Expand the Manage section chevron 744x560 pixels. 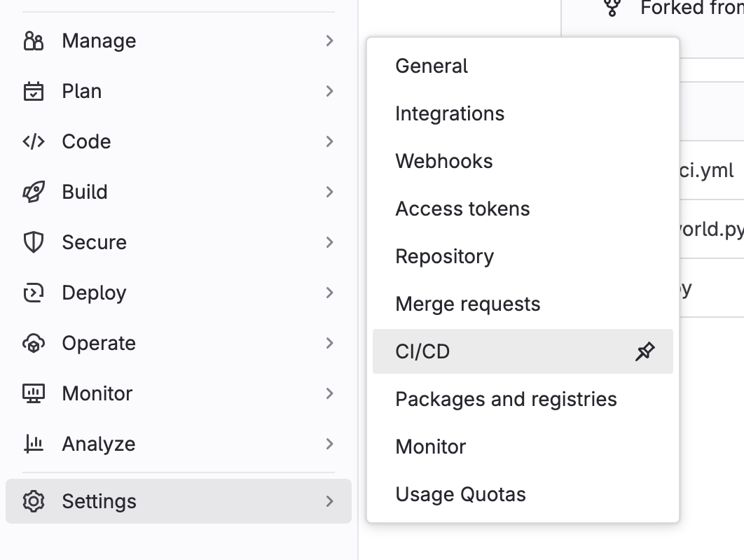point(330,41)
